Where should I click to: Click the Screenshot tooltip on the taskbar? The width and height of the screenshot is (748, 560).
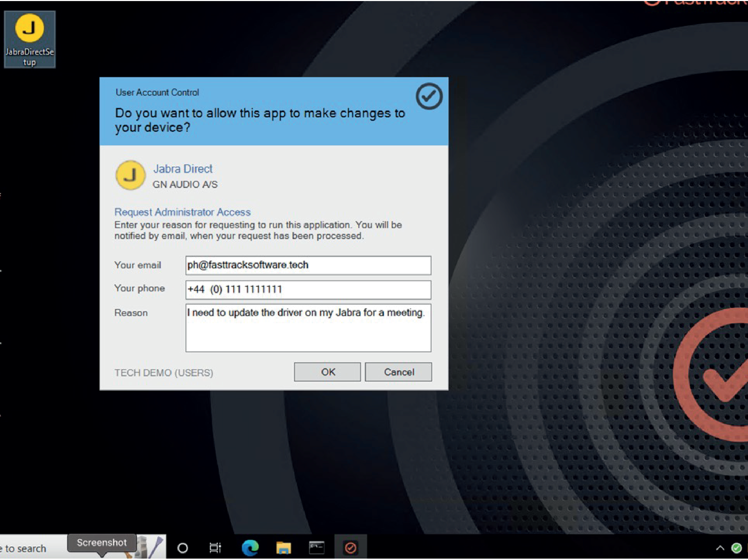tap(102, 543)
